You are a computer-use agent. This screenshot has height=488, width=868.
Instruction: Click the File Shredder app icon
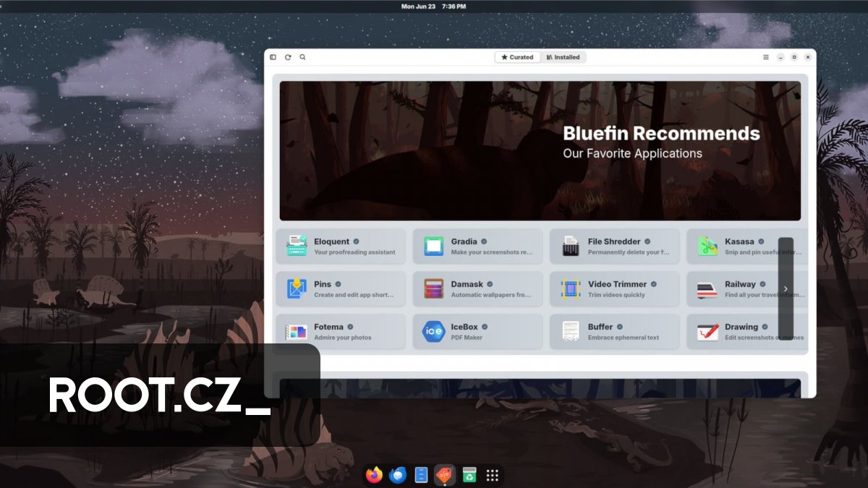[571, 246]
